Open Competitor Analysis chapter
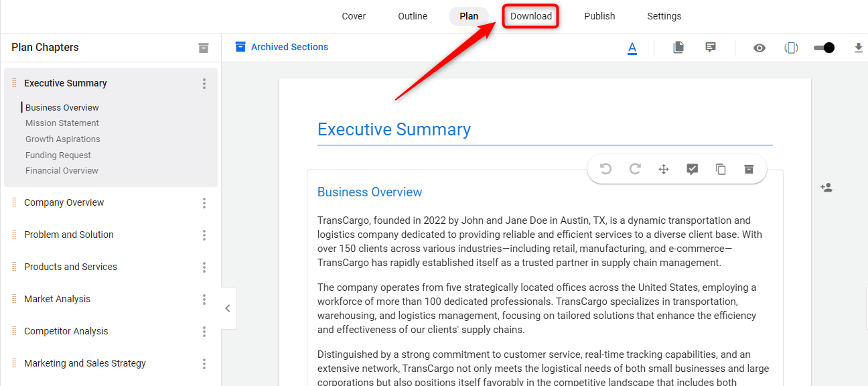868x386 pixels. click(66, 331)
